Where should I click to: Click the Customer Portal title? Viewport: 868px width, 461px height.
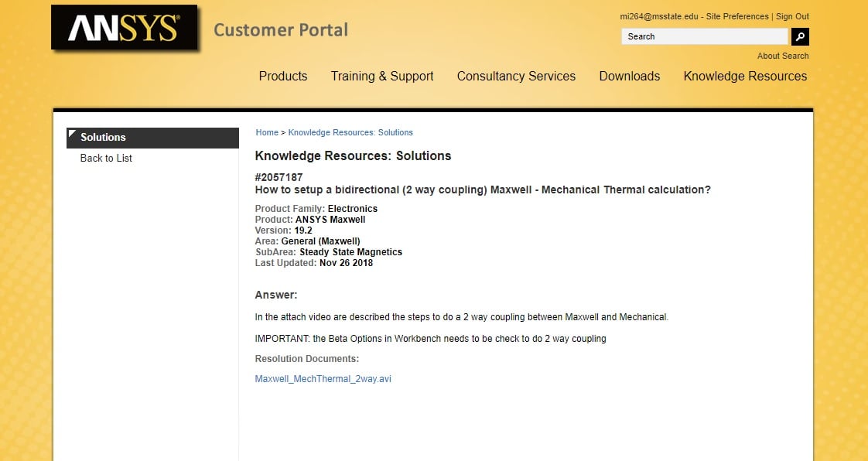pos(281,30)
